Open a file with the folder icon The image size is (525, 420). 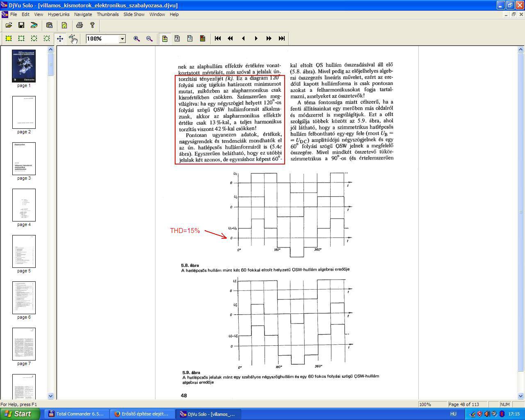click(x=9, y=25)
